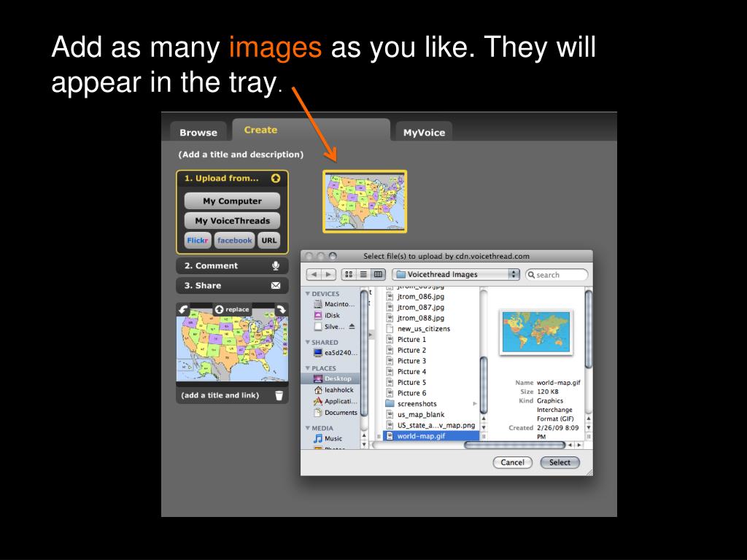Import media via URL button
This screenshot has height=560, width=747.
tap(268, 241)
